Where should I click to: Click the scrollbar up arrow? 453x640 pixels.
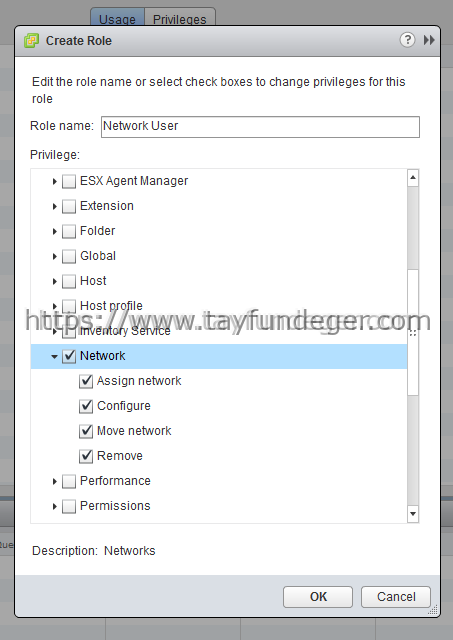click(x=413, y=178)
